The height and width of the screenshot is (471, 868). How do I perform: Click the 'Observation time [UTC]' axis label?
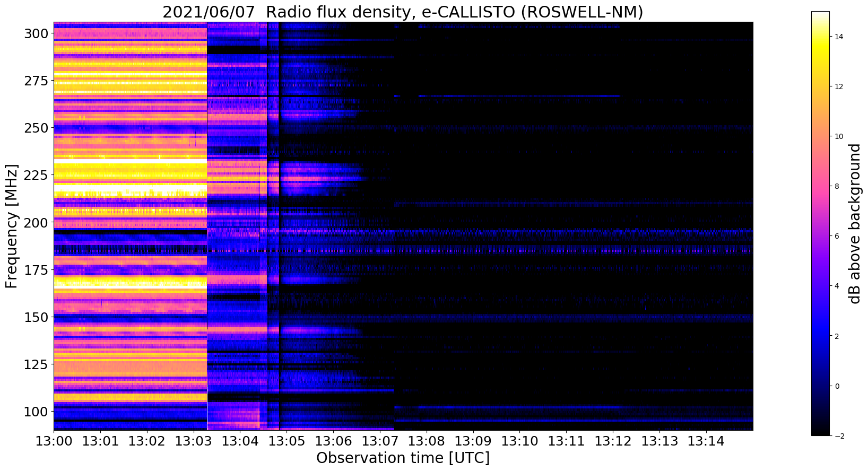(x=403, y=458)
